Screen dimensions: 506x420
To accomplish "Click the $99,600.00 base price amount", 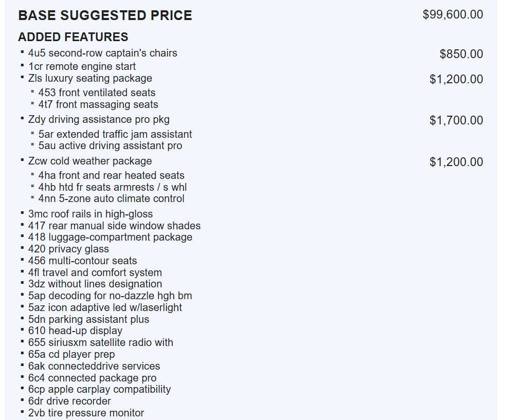I will tap(453, 14).
